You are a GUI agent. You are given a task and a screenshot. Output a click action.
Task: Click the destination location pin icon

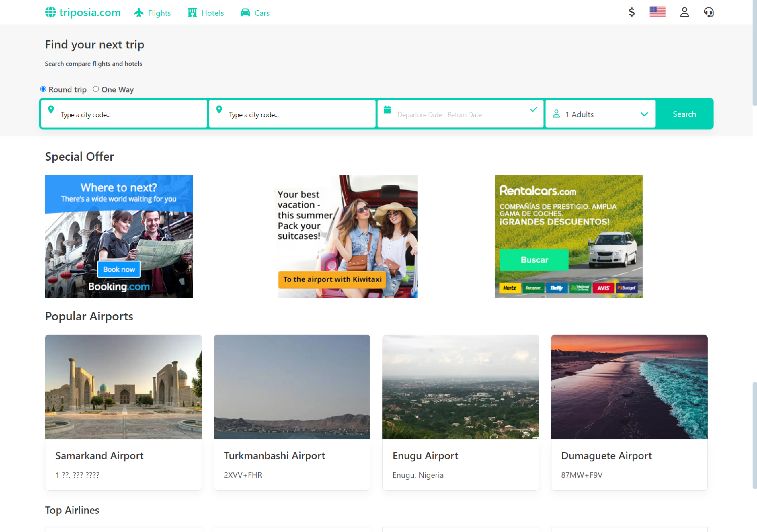219,109
